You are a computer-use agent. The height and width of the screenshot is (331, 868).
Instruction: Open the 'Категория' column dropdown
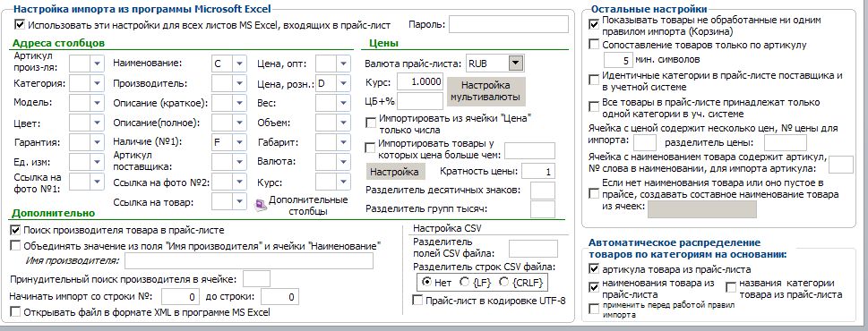(97, 84)
